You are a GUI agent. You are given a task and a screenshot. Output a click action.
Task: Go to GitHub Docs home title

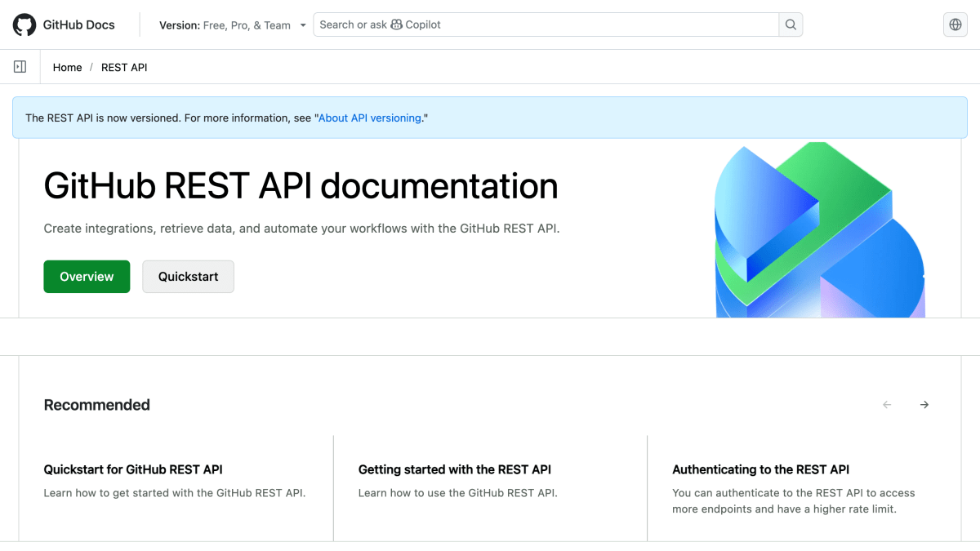79,24
